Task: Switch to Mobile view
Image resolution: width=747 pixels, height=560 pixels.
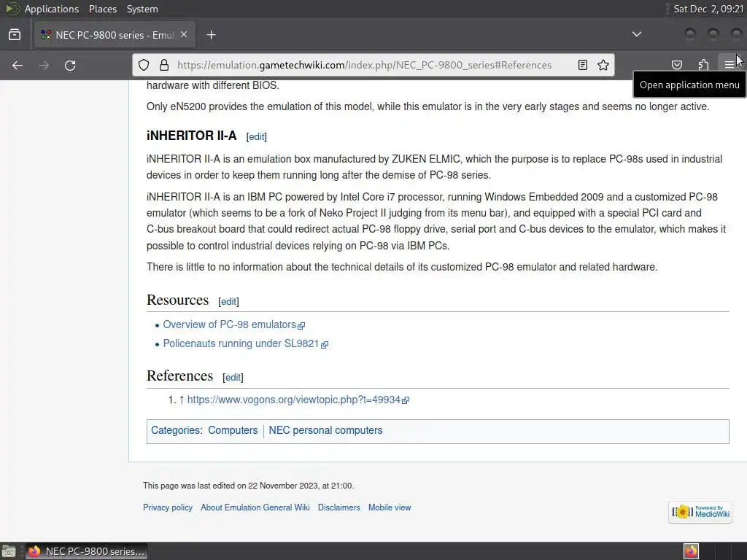Action: 390,507
